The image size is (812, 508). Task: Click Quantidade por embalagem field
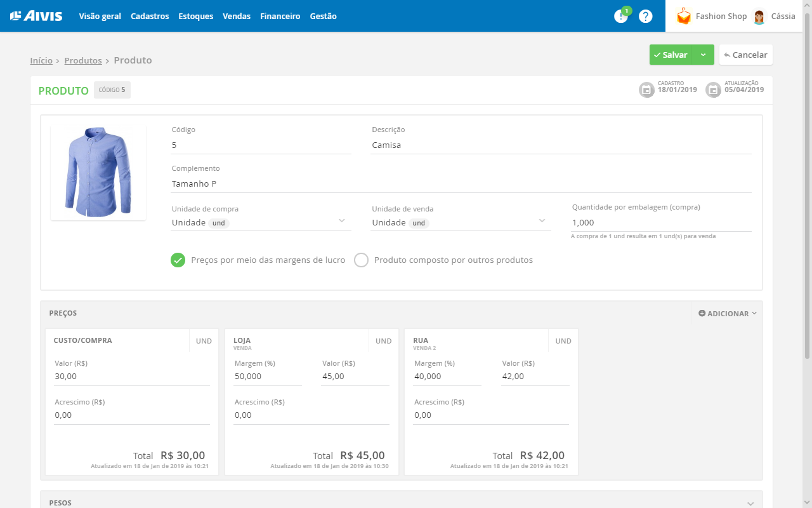(662, 223)
